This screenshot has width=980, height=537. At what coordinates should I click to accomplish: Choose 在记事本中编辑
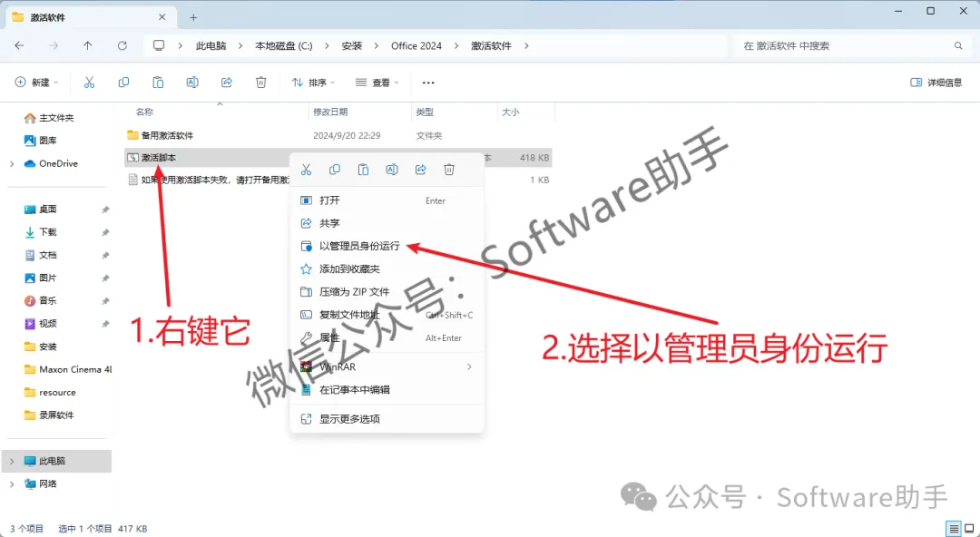(x=387, y=389)
